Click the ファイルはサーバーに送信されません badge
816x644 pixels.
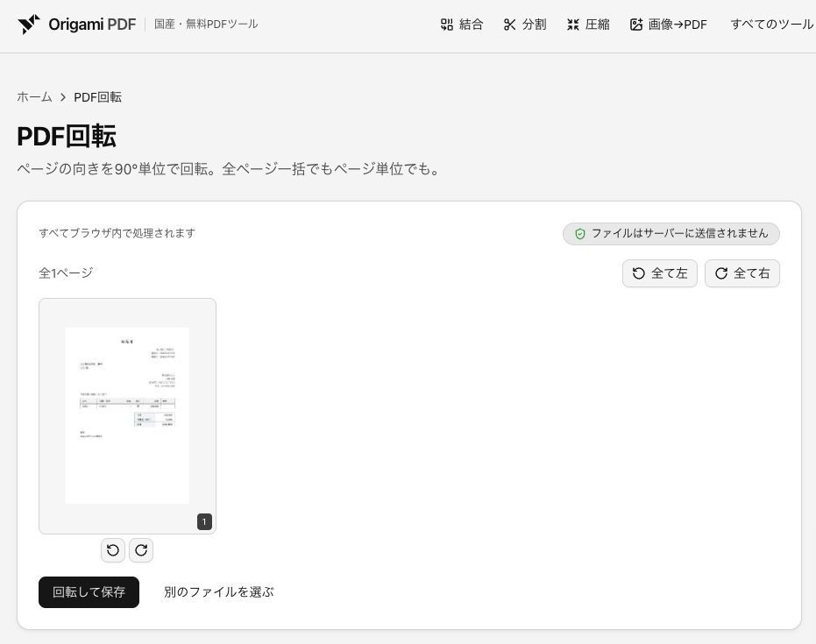click(x=671, y=234)
